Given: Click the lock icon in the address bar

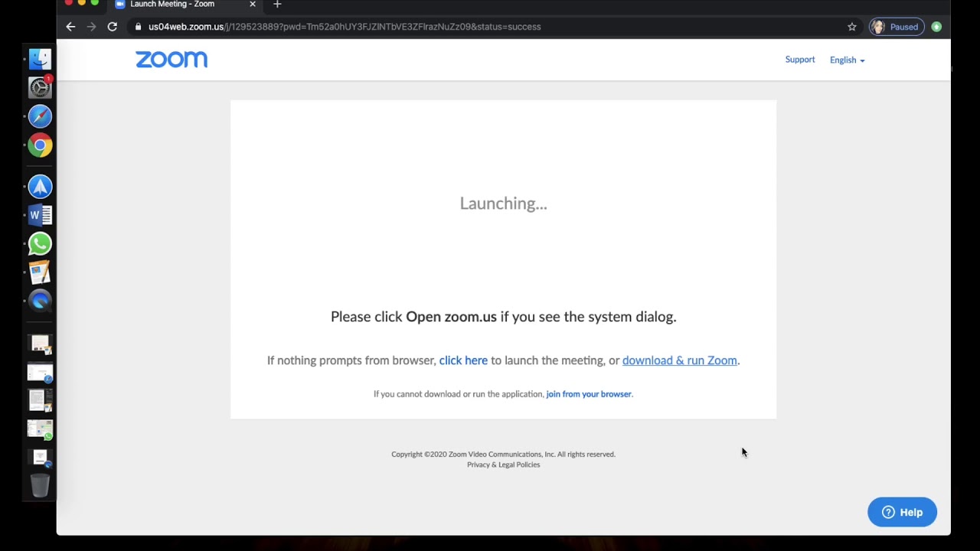Looking at the screenshot, I should [x=138, y=27].
